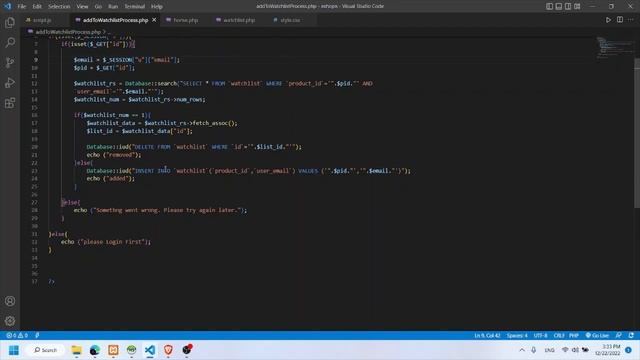Open the Search view in activity bar
The height and width of the screenshot is (360, 640).
[10, 42]
